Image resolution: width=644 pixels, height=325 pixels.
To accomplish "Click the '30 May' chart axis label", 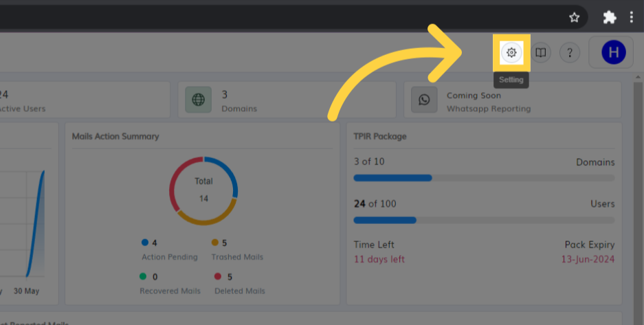I will click(x=27, y=291).
